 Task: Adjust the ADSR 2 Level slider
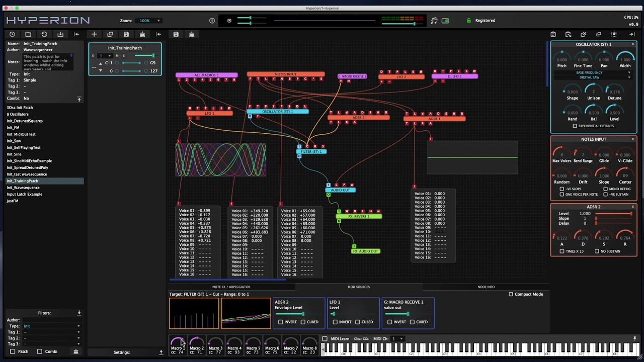(613, 214)
